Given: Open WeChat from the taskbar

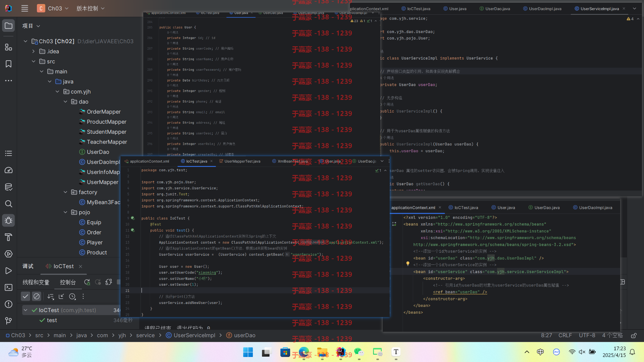Looking at the screenshot, I should [x=359, y=352].
